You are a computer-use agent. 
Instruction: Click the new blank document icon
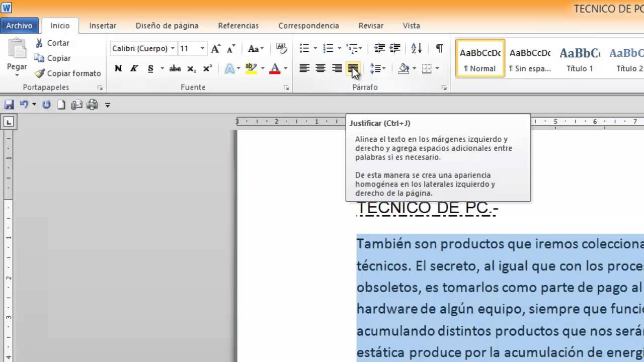[61, 105]
